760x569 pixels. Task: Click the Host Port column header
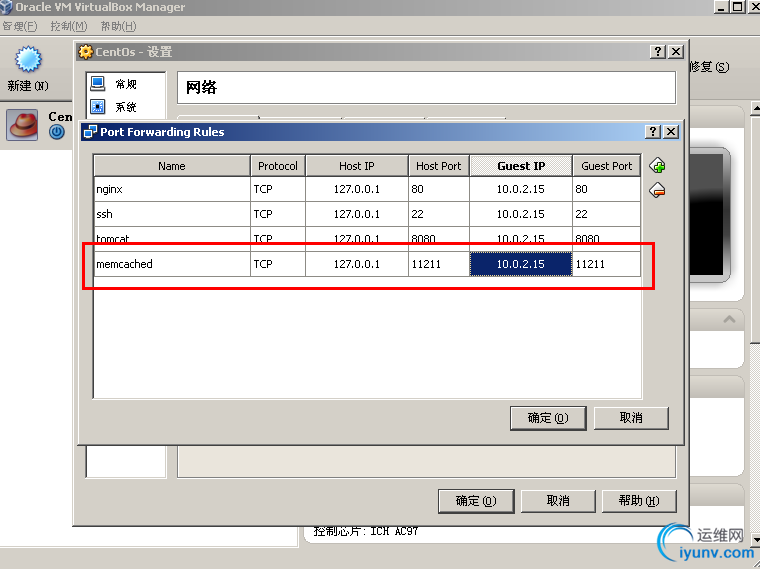[439, 166]
